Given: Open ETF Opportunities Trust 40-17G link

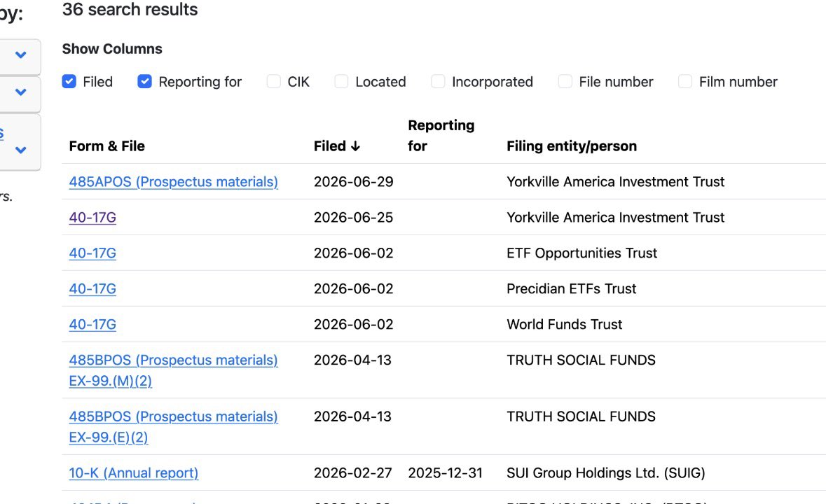Looking at the screenshot, I should 92,253.
